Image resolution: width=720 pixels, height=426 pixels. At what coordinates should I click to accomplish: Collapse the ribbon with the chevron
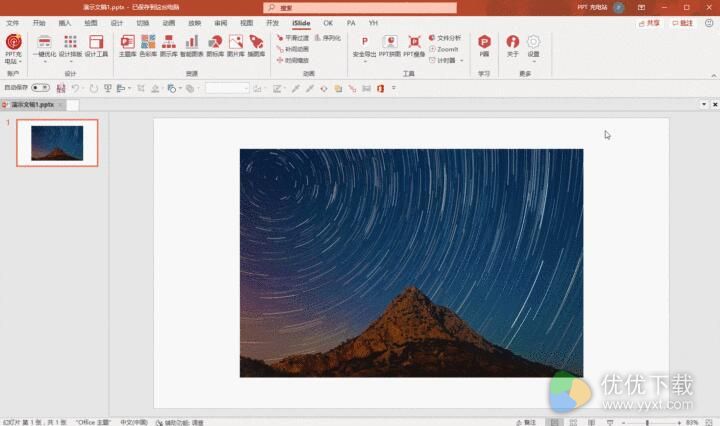pyautogui.click(x=714, y=75)
